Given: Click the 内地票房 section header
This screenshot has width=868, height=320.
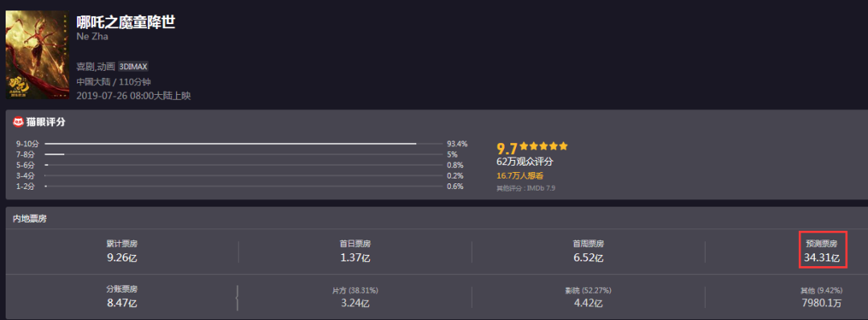Looking at the screenshot, I should click(30, 219).
